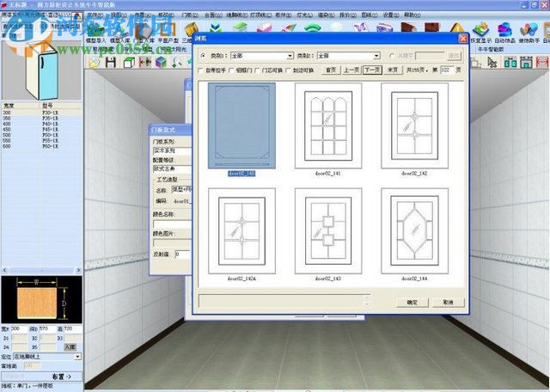Open the 定位 positioning dropdown
The height and width of the screenshot is (392, 550).
tap(77, 357)
